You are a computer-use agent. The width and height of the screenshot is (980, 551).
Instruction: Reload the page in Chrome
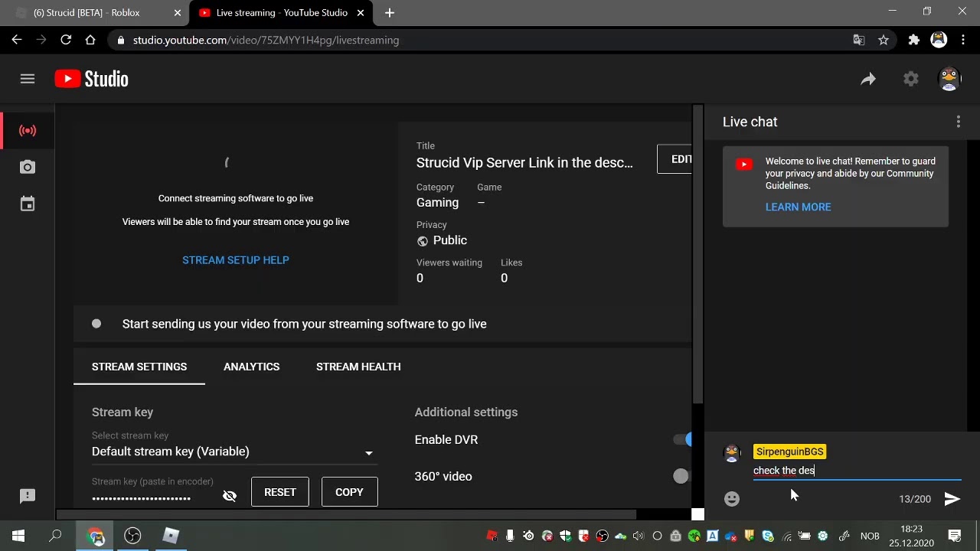click(66, 40)
